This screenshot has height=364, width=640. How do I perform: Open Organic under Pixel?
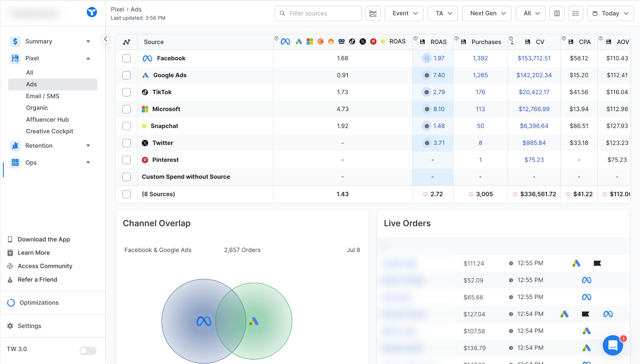coord(37,108)
